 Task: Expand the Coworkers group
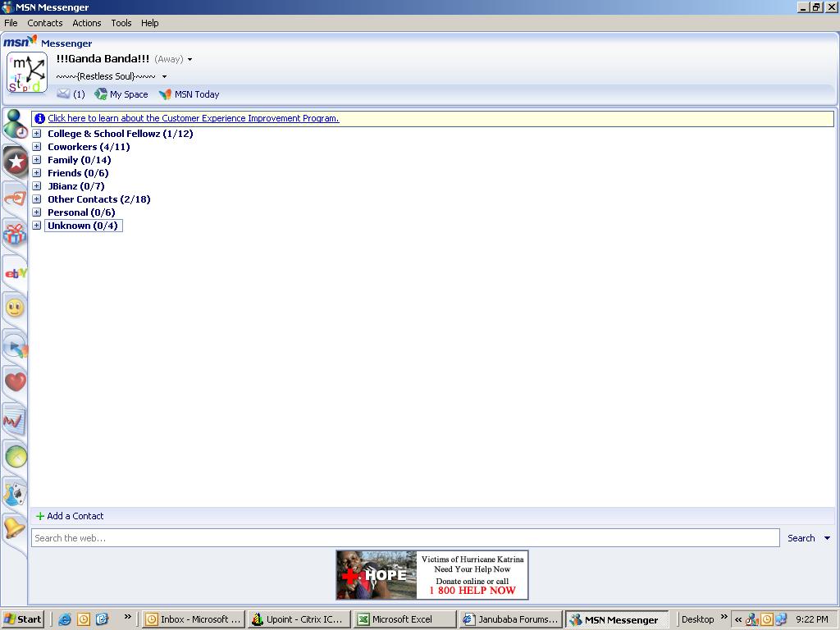coord(36,147)
